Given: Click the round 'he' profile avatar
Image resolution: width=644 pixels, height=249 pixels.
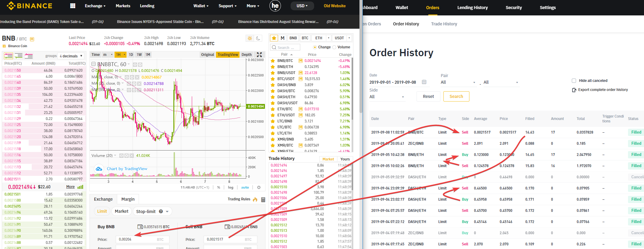Looking at the screenshot, I should pos(275,6).
